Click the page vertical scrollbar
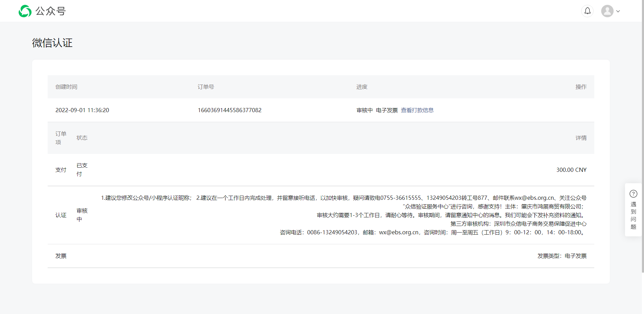 [643, 136]
